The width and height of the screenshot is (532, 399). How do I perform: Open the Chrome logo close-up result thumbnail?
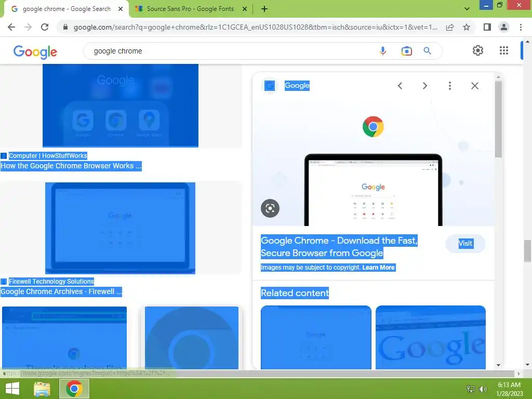pos(192,338)
